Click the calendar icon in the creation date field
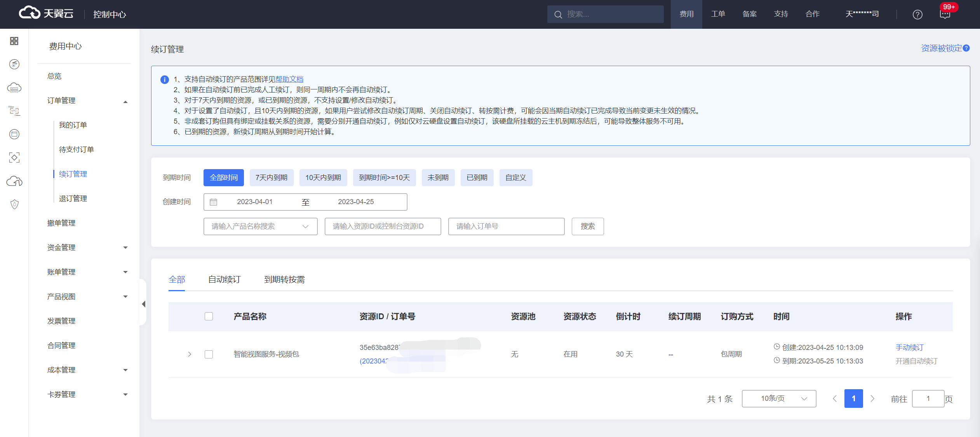980x437 pixels. [x=213, y=202]
